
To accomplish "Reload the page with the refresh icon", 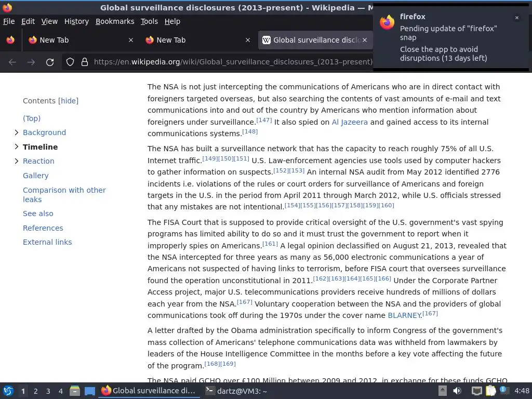I will [50, 62].
